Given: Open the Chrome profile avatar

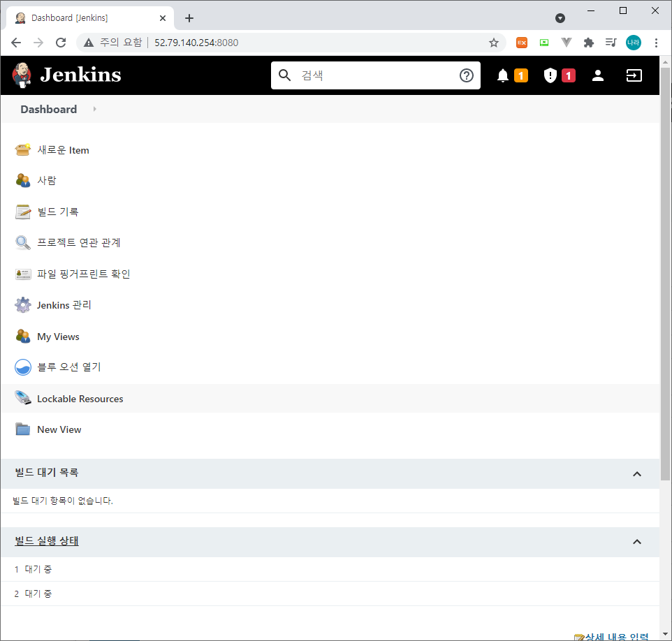Looking at the screenshot, I should click(634, 43).
